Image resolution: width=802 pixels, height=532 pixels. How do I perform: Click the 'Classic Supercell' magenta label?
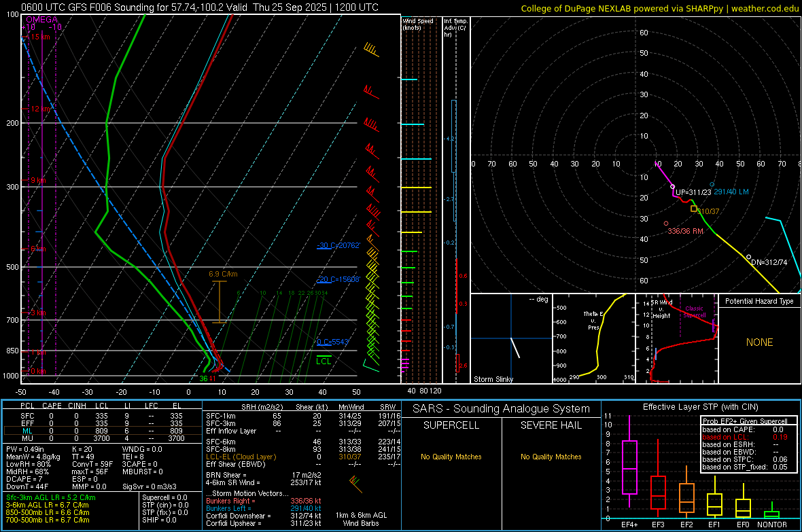694,312
